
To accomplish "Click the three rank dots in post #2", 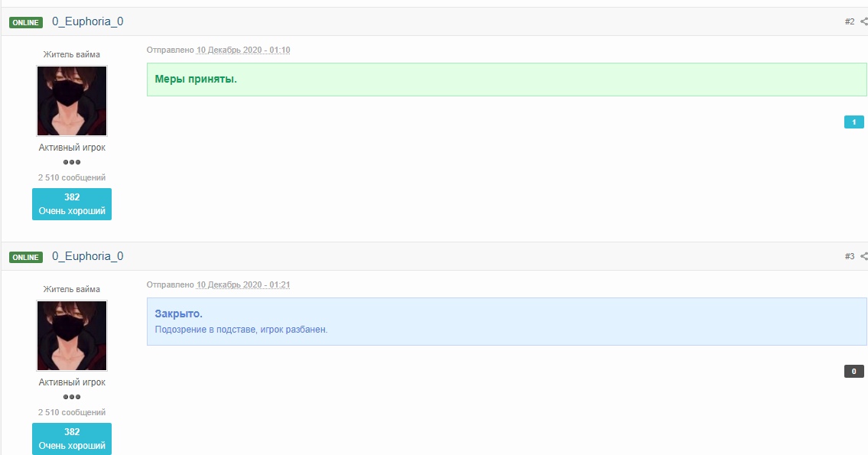I will tap(72, 162).
